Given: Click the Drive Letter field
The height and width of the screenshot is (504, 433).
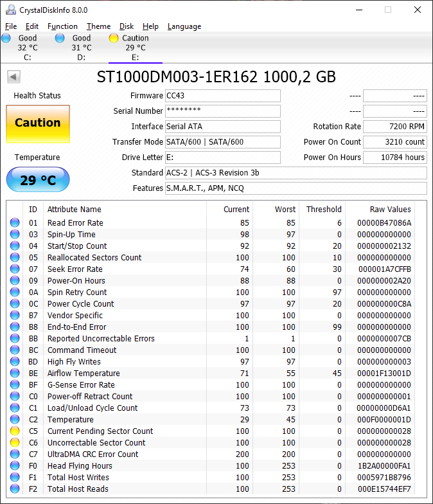Looking at the screenshot, I should point(222,157).
